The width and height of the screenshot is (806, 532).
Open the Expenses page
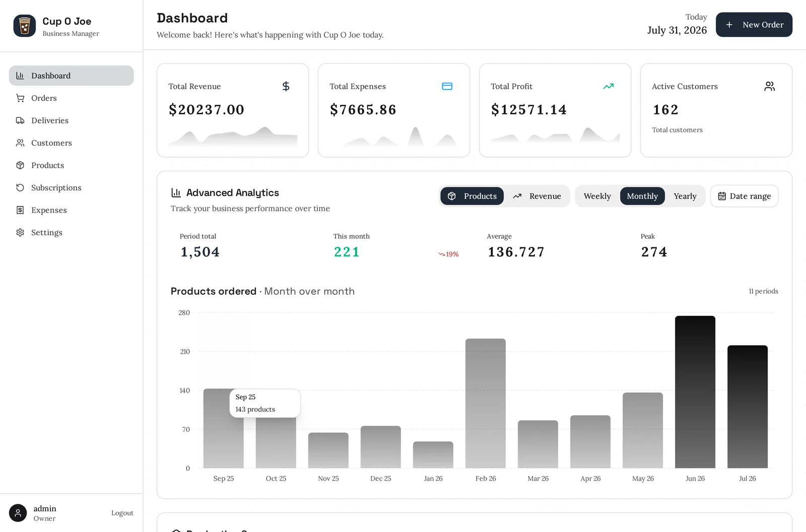(x=71, y=210)
